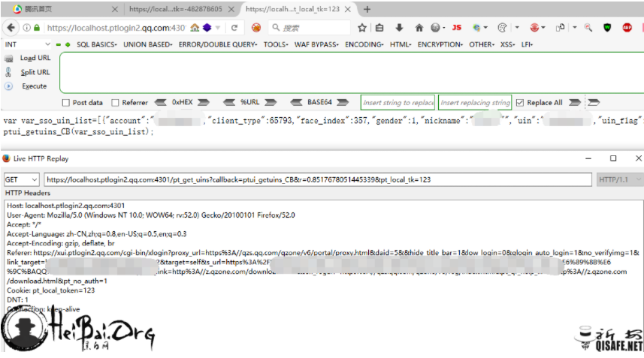Screen dimensions: 644x358
Task: Uncheck the Replace All checkbox
Action: tap(520, 103)
